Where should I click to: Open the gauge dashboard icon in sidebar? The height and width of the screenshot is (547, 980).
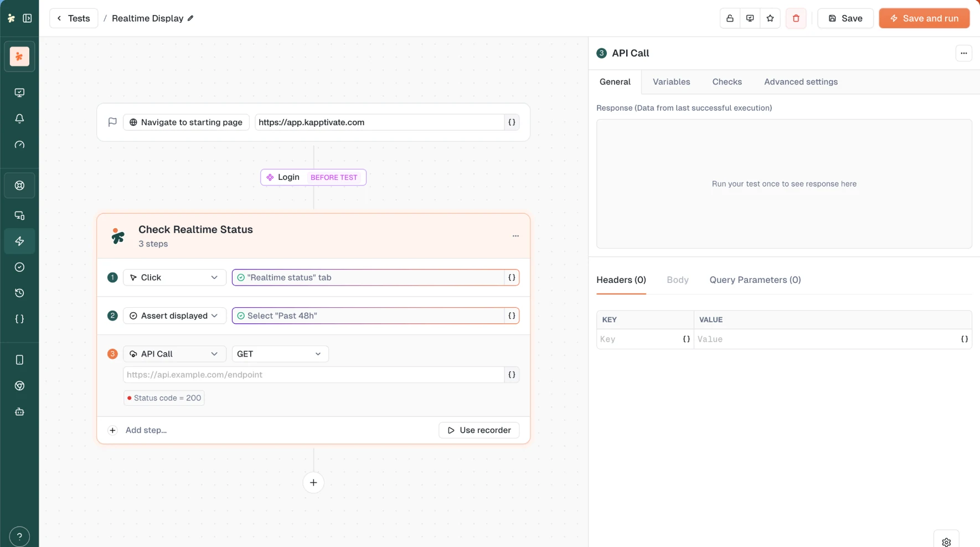point(19,145)
